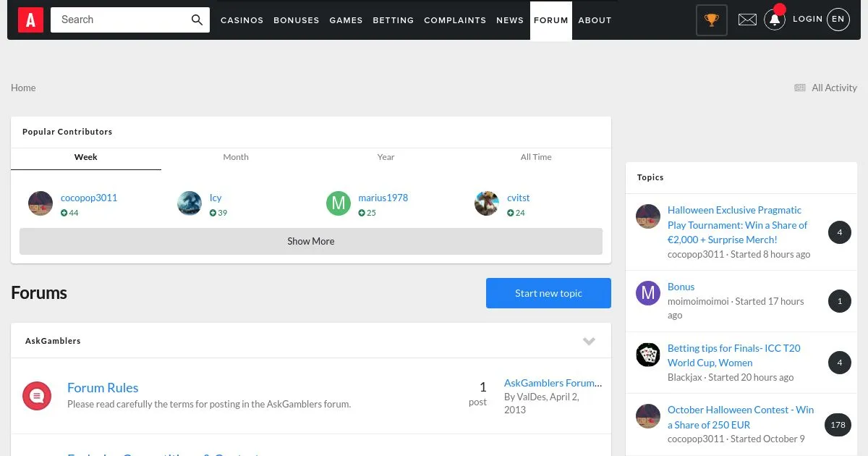Open the Complaints menu item

click(x=455, y=20)
